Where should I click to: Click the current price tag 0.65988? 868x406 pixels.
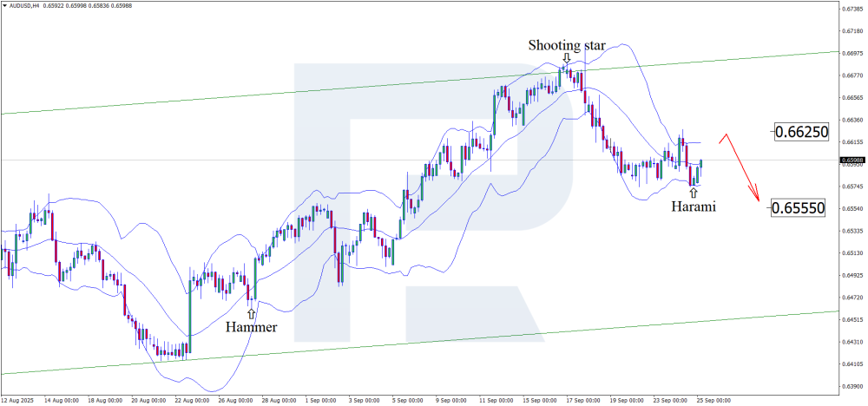tap(851, 160)
